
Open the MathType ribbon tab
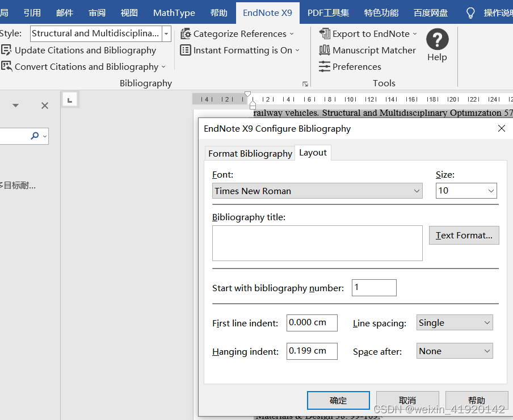tap(174, 12)
